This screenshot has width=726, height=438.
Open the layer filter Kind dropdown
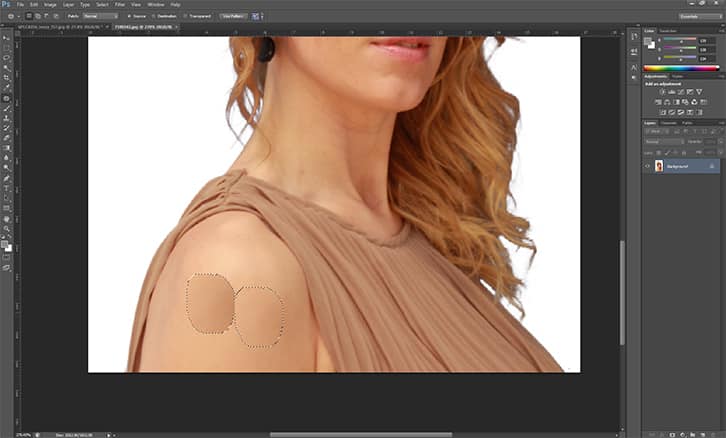(x=657, y=131)
